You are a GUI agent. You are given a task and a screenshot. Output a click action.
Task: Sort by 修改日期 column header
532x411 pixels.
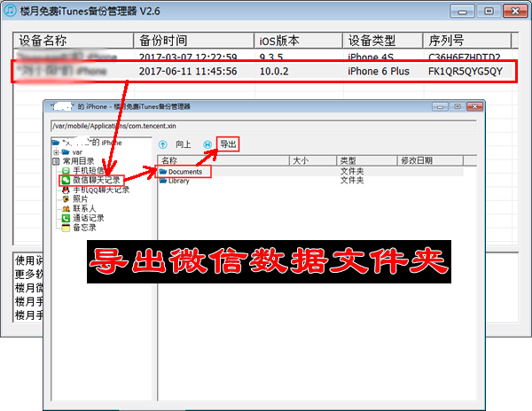pos(417,160)
